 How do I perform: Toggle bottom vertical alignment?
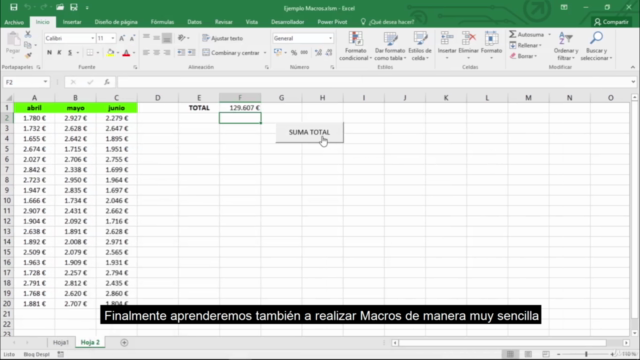pos(167,38)
